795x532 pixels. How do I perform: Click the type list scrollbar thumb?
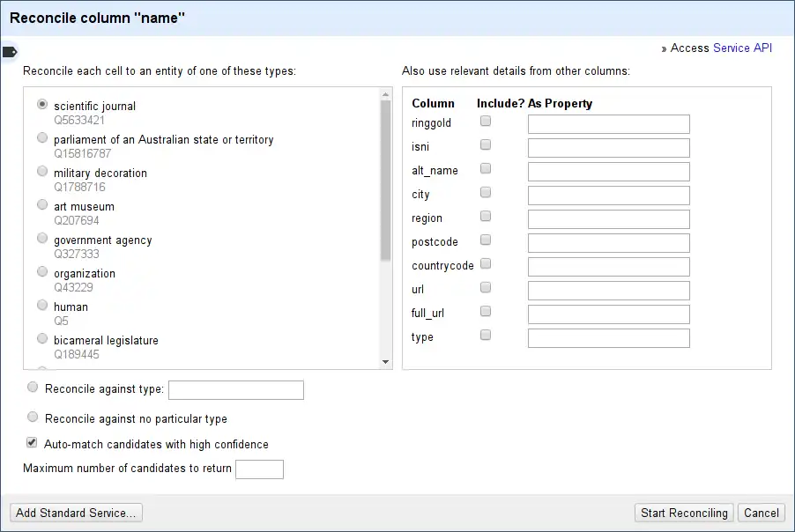[385, 180]
